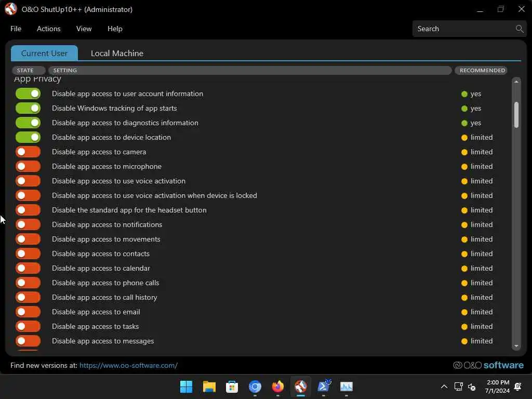Click 'limited' recommendation for app access to tasks
Viewport: 532px width, 399px height.
[482, 326]
